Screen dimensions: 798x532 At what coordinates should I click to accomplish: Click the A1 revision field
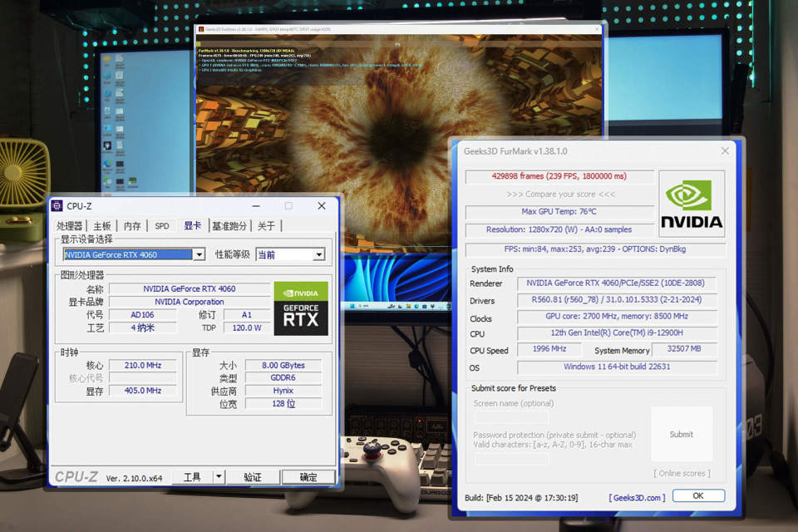(247, 315)
